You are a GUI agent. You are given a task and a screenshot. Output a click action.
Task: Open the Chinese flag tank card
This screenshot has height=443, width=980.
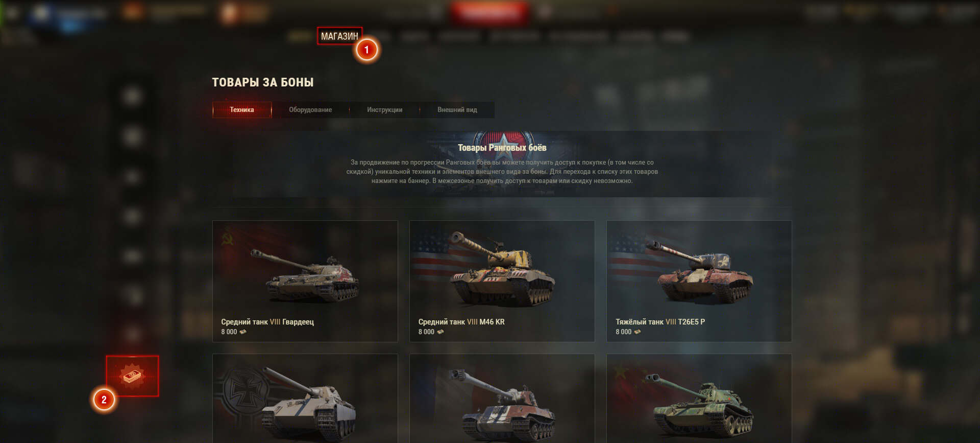[x=699, y=399]
